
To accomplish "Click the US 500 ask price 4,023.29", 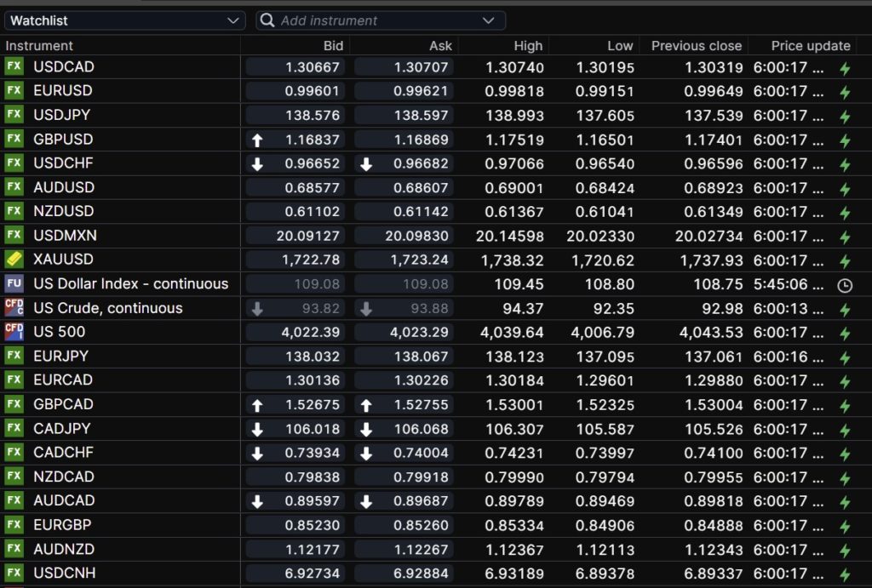I will (404, 332).
